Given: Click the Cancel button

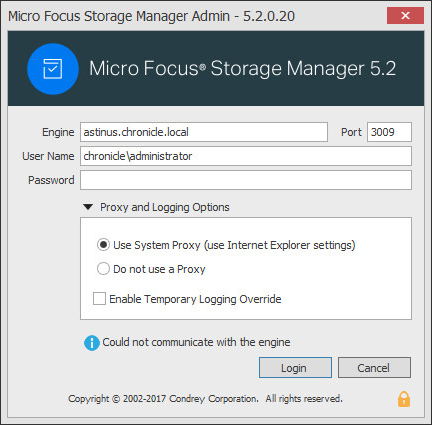Looking at the screenshot, I should tap(374, 368).
